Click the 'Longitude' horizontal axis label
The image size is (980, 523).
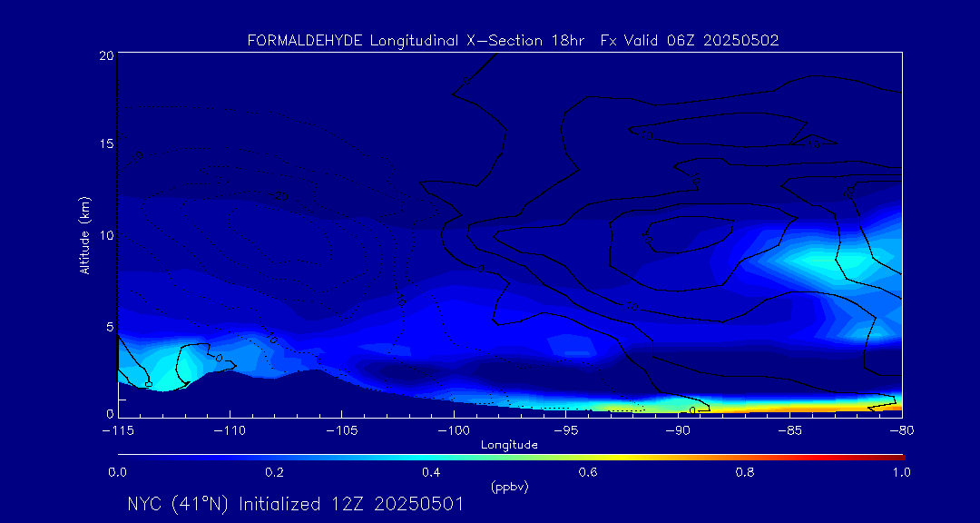coord(509,446)
